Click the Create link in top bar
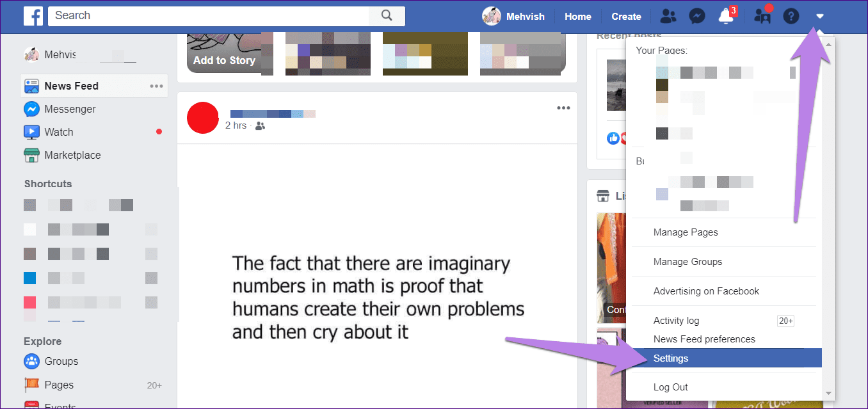 coord(626,17)
